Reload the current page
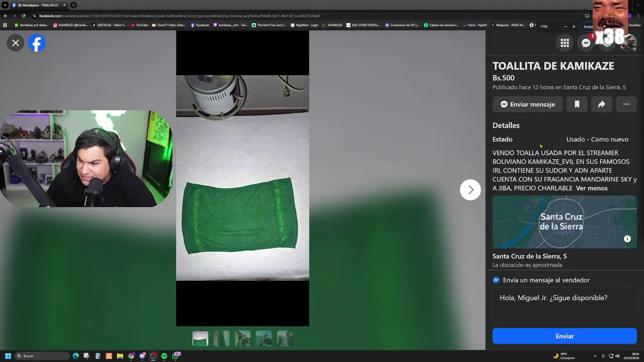 click(24, 16)
